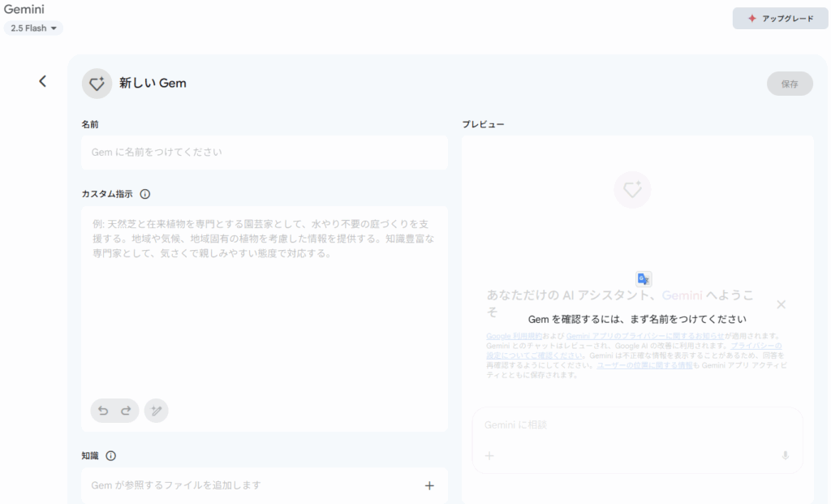Open the 2.5 Flash model dropdown
This screenshot has height=504, width=831.
(33, 28)
